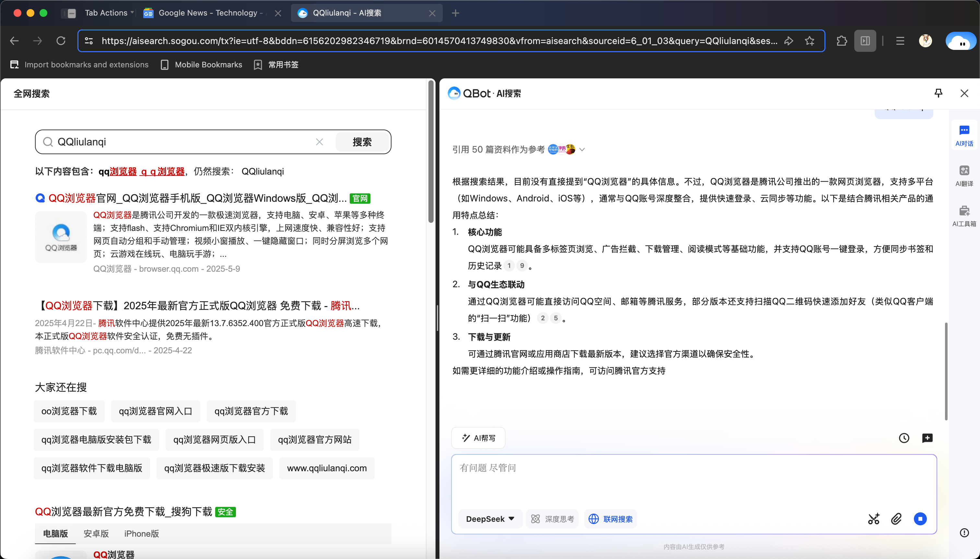This screenshot has width=980, height=559.
Task: Go back to the previous page
Action: coord(14,41)
